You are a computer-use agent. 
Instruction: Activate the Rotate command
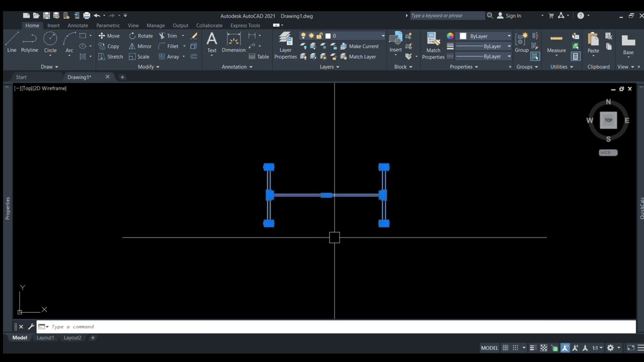[141, 36]
